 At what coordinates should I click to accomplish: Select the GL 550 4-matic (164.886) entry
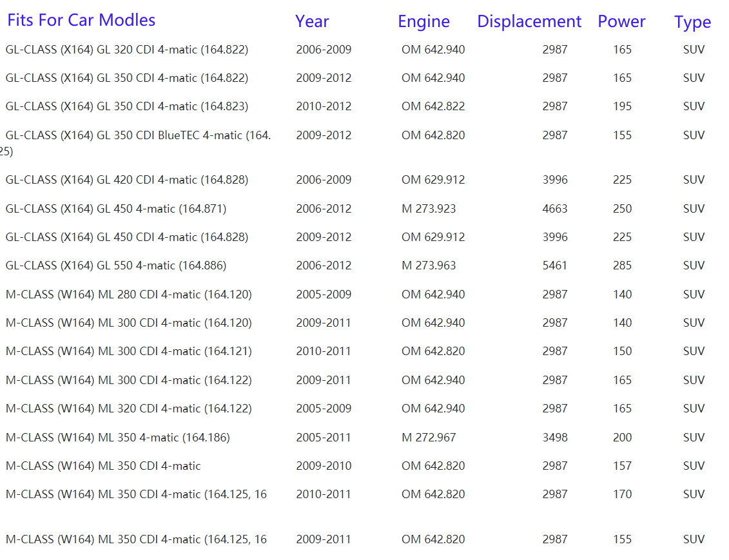pyautogui.click(x=116, y=266)
